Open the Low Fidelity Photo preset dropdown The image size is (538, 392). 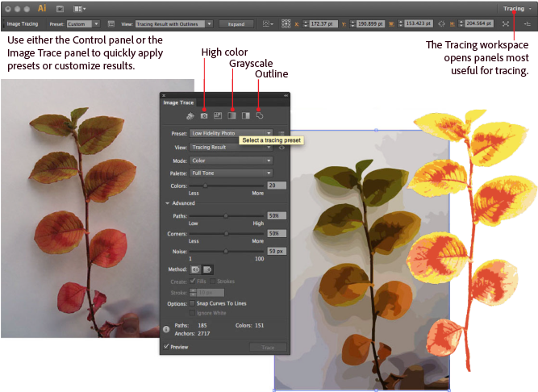pos(231,132)
